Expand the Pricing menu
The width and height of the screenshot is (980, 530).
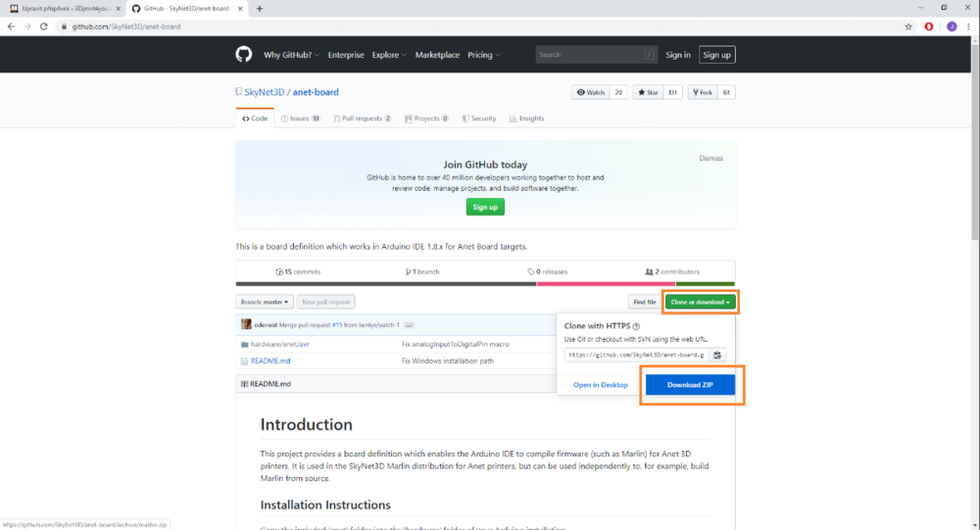tap(484, 55)
